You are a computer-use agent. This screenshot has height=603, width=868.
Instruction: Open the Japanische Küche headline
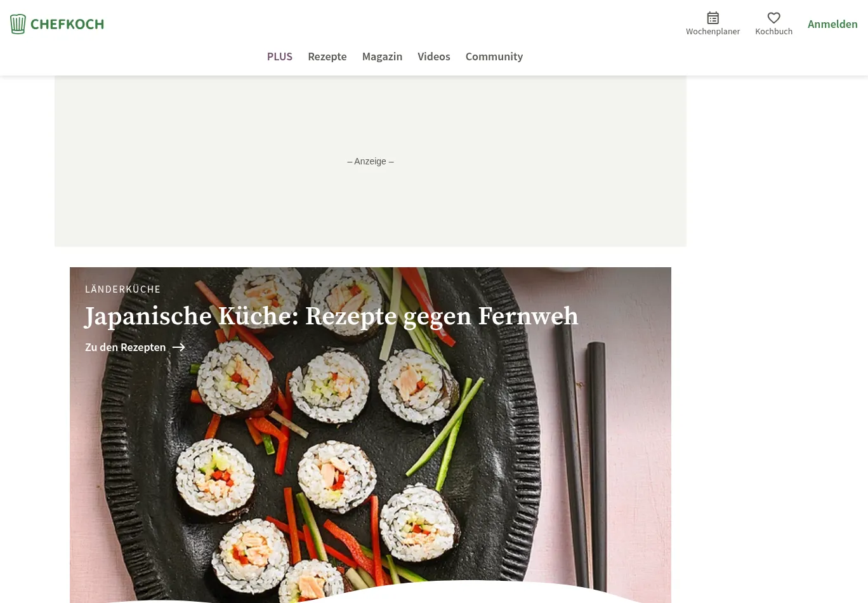tap(331, 316)
